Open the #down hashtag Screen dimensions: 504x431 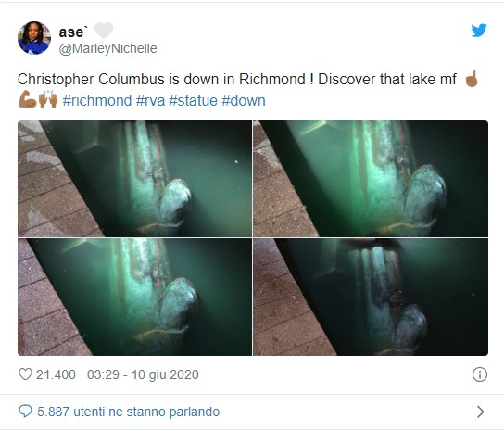coord(244,100)
